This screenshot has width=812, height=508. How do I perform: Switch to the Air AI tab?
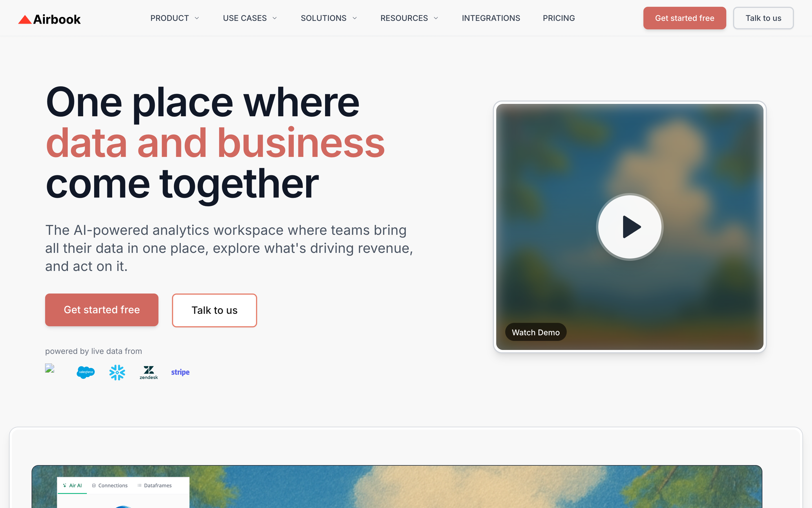72,485
